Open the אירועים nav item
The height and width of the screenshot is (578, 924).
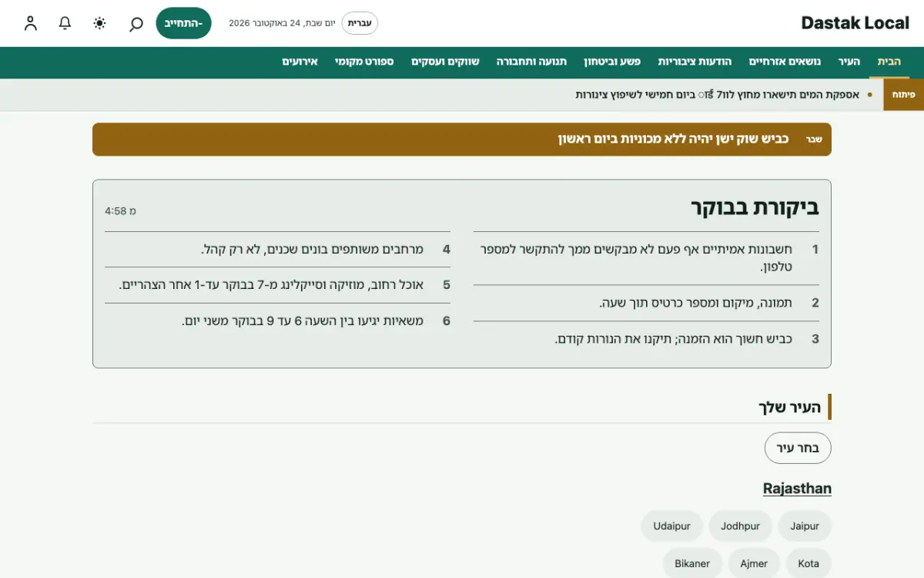300,62
